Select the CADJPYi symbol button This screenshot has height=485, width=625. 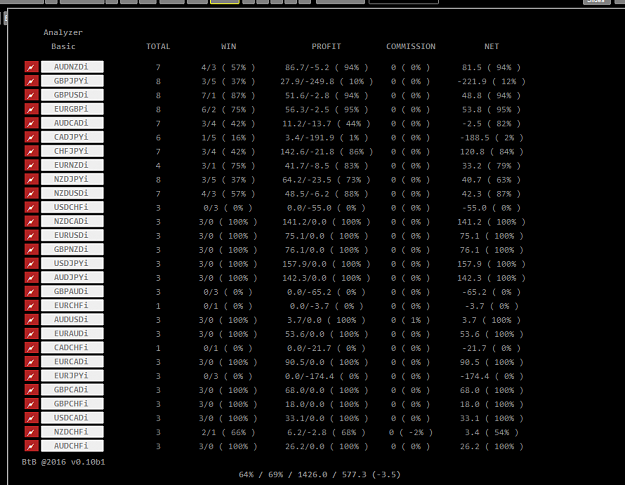pos(72,137)
